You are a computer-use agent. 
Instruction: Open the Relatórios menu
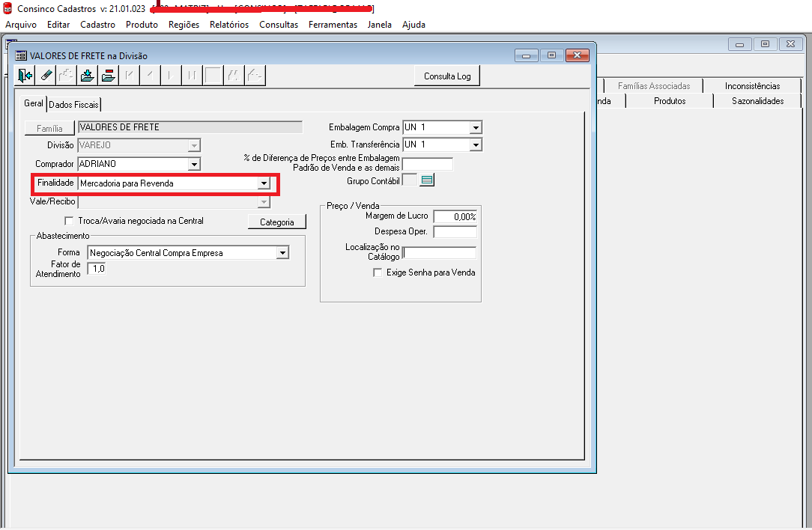click(x=229, y=24)
